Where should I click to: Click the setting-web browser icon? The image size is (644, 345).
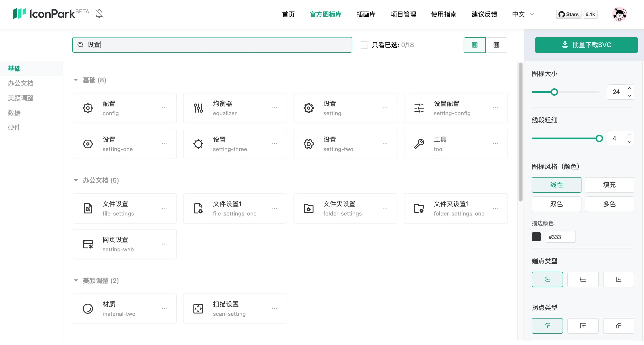(88, 244)
